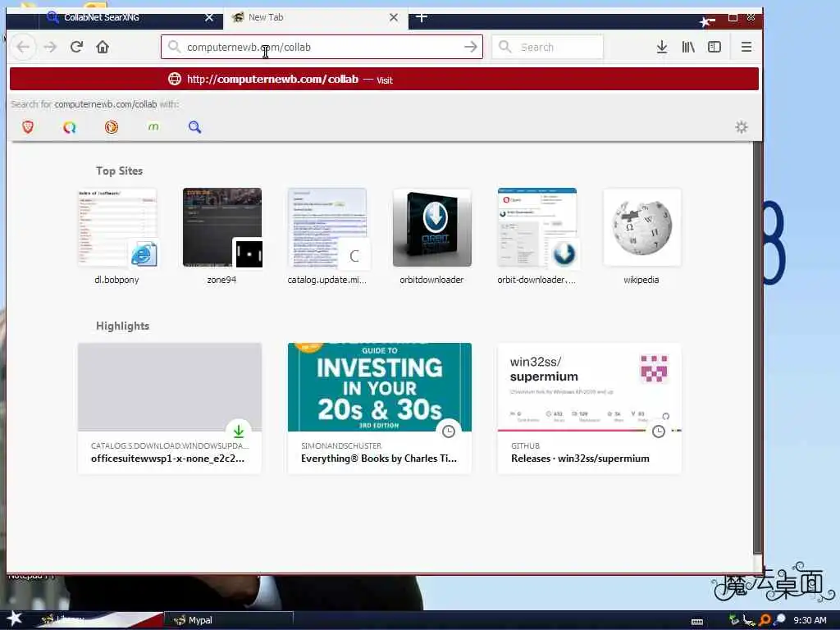Open Everything Books by Charles Ti... highlight
Viewport: 840px width, 630px height.
click(x=380, y=408)
